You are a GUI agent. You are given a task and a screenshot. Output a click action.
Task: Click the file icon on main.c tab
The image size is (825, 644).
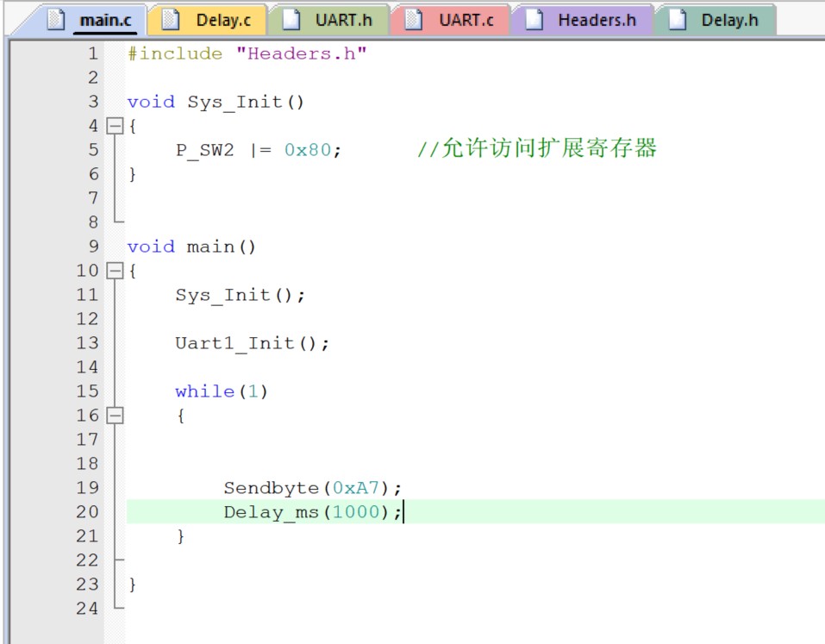56,19
